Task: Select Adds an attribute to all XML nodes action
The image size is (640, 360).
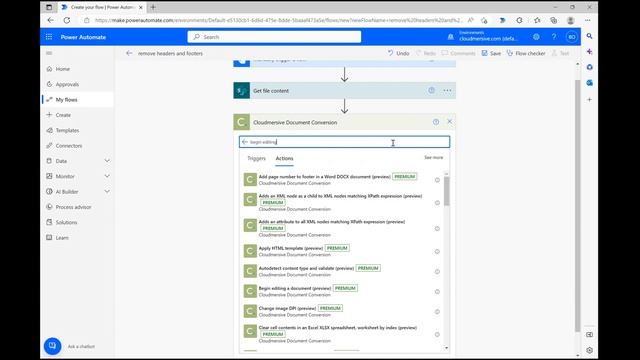Action: [342, 228]
